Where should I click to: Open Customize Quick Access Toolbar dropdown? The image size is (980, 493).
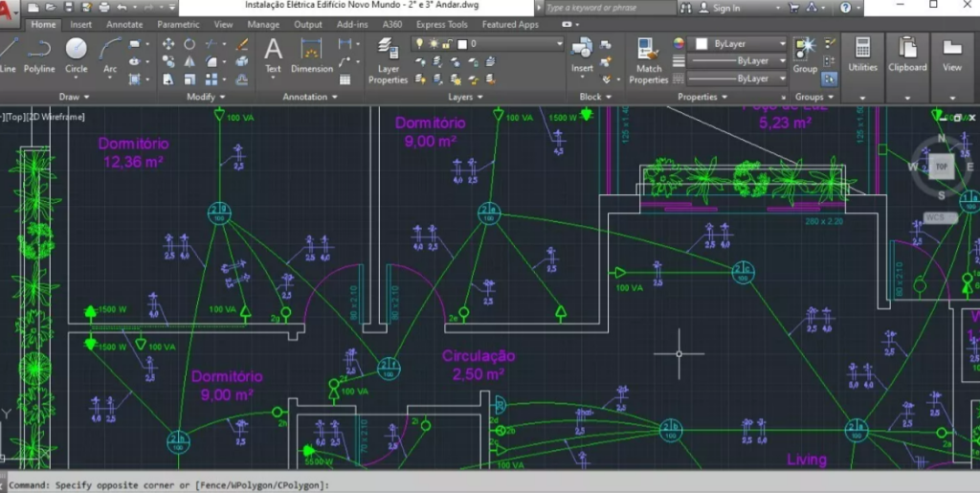172,8
